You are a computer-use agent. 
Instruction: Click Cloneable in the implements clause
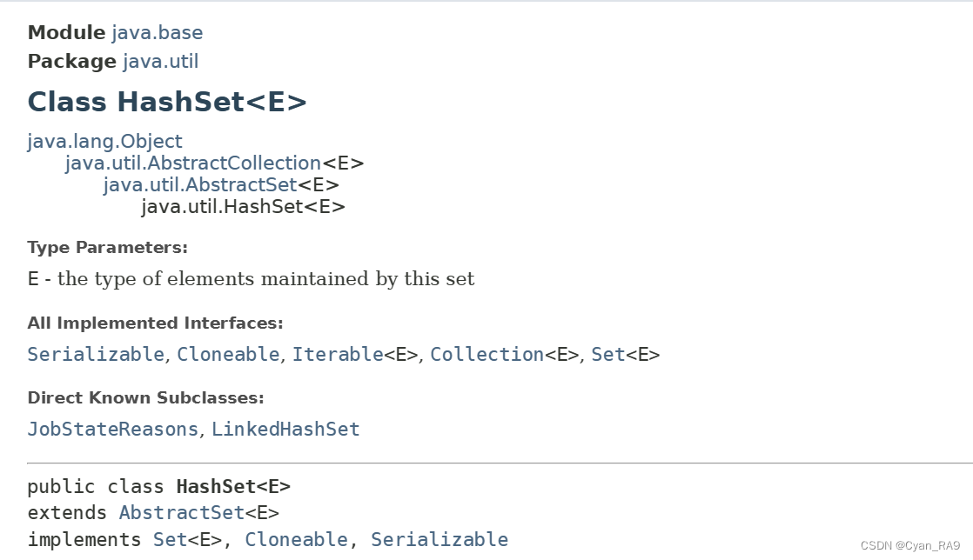point(296,539)
